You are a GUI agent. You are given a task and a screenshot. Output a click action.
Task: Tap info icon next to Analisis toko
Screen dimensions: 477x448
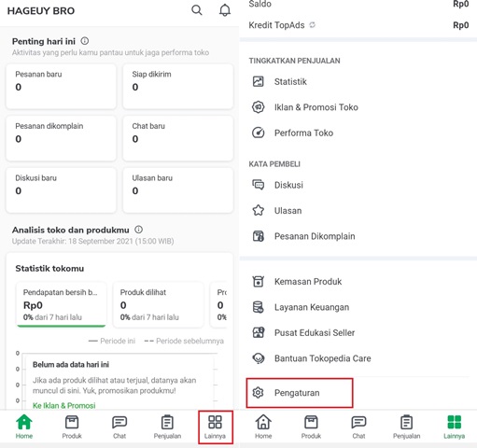[x=139, y=230]
